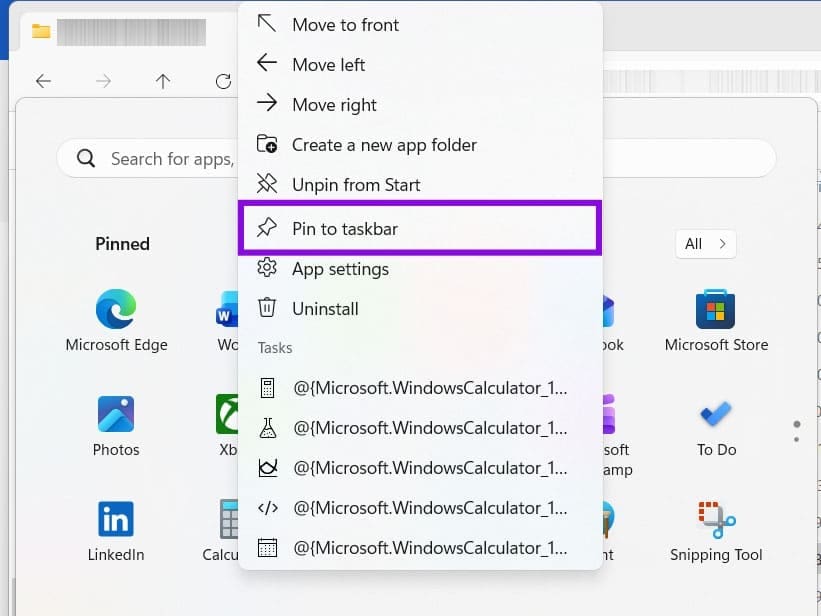Click the File Explorer back arrow
Screen dimensions: 821x616
43,81
